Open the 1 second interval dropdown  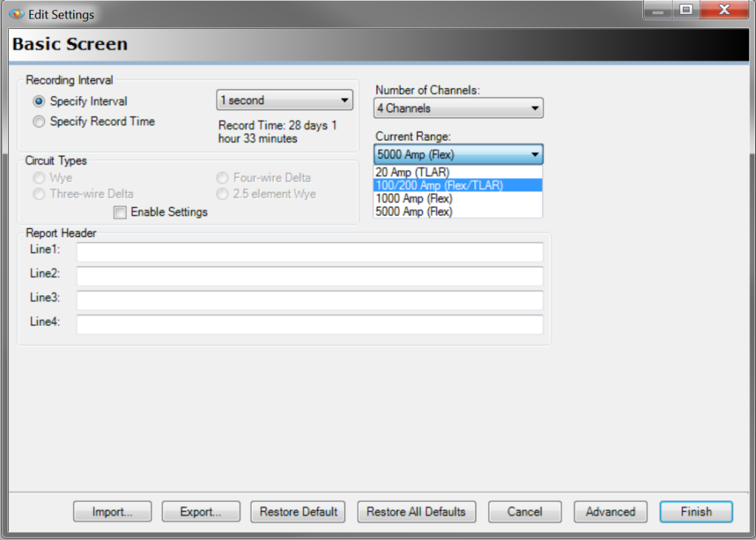[x=284, y=100]
